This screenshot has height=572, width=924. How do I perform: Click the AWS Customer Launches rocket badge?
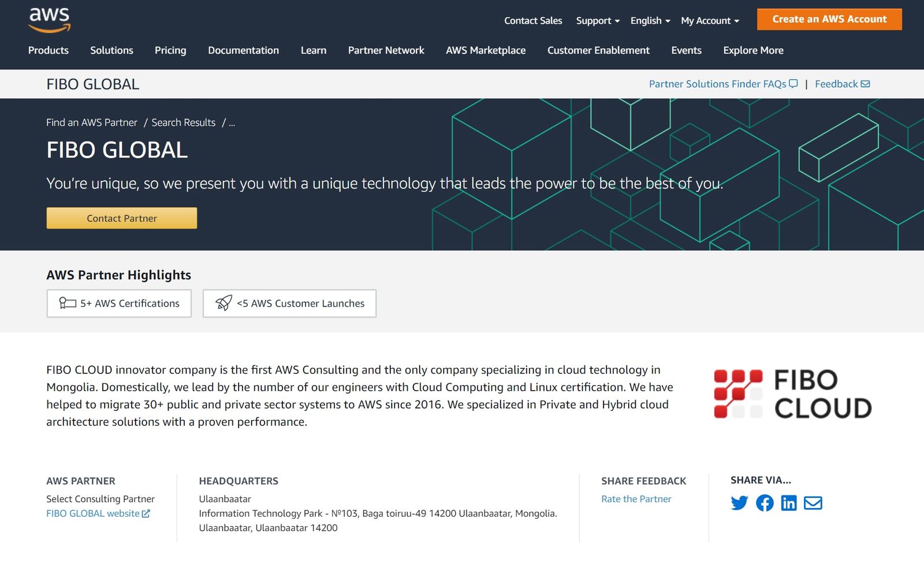coord(289,304)
